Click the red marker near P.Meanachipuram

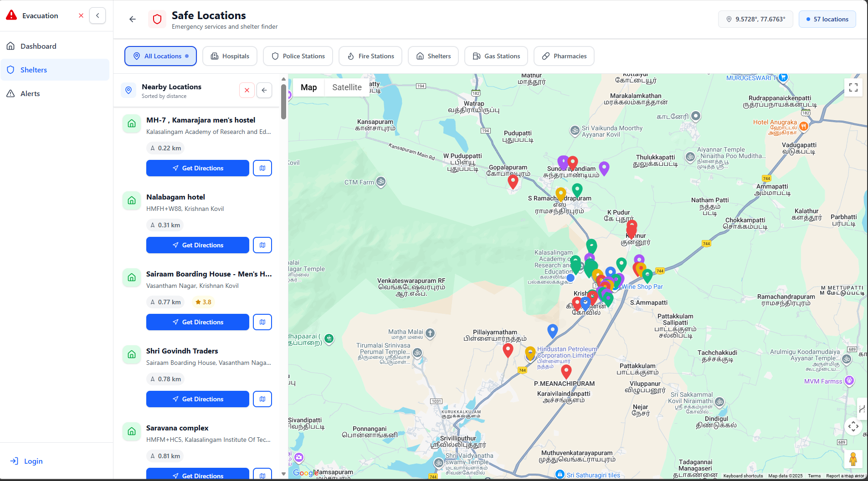click(x=566, y=372)
